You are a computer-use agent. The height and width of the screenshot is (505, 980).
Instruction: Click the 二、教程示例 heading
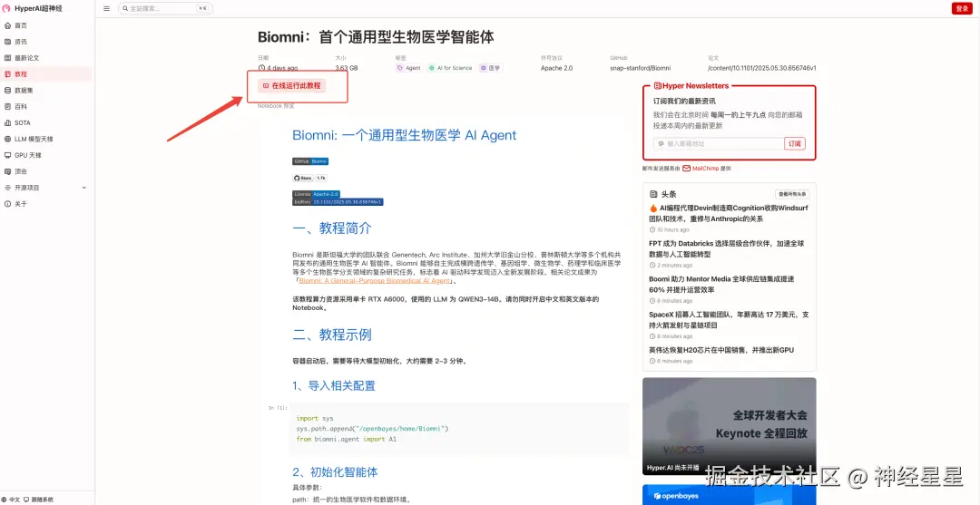click(332, 335)
